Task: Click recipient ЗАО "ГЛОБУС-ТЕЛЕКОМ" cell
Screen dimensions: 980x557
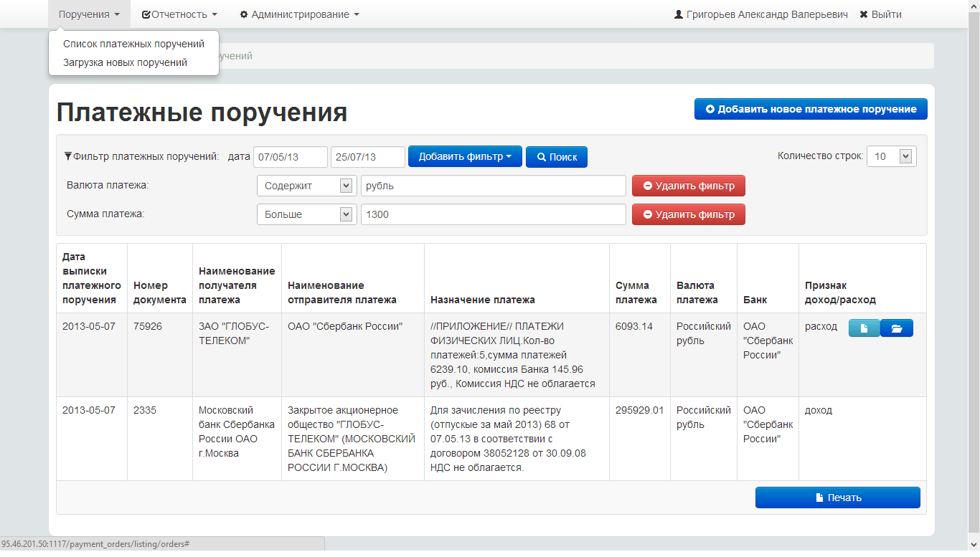Action: click(x=237, y=355)
